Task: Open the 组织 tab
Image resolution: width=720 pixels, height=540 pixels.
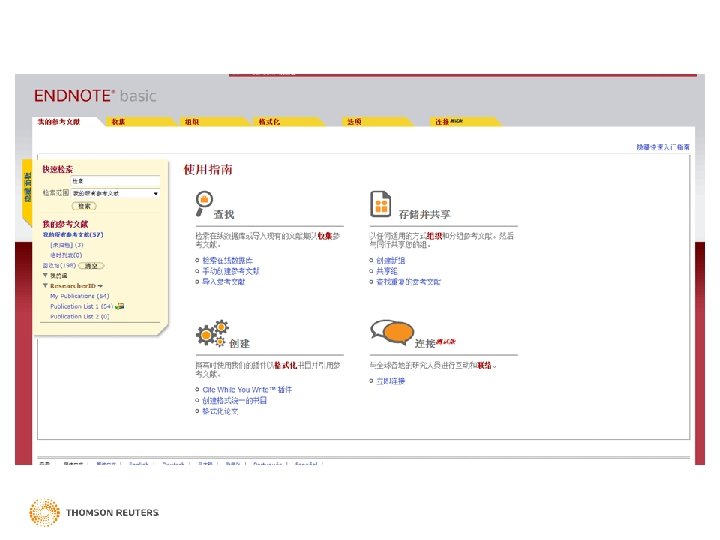Action: 192,122
